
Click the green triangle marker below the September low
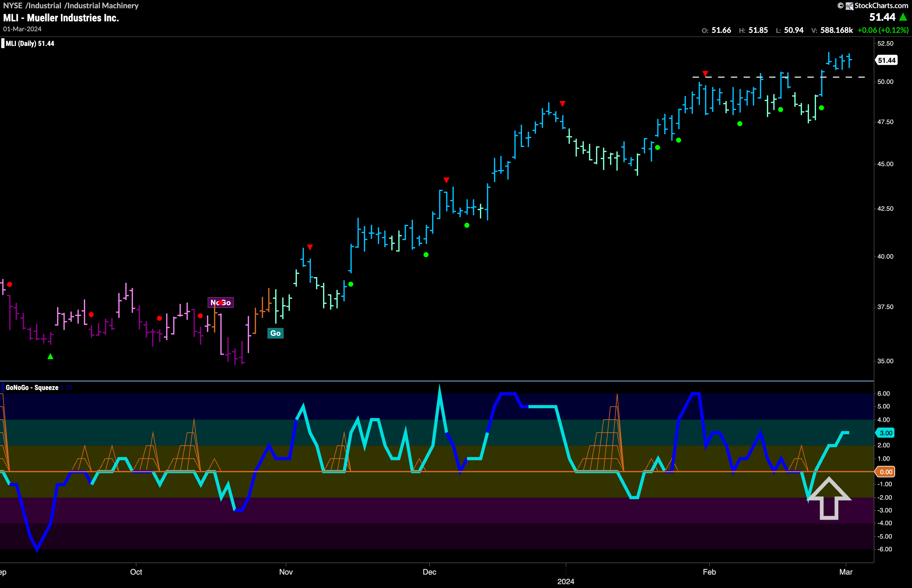pyautogui.click(x=50, y=356)
